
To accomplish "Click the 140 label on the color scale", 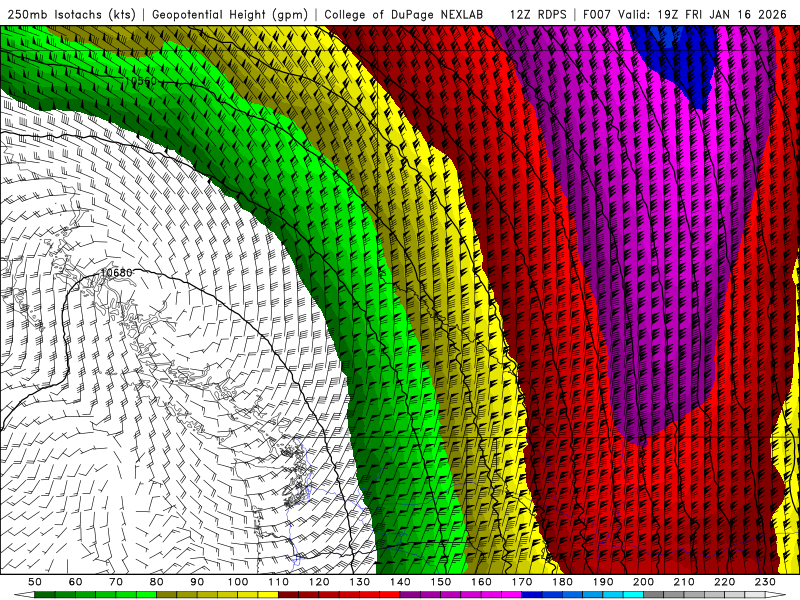I will tap(400, 582).
